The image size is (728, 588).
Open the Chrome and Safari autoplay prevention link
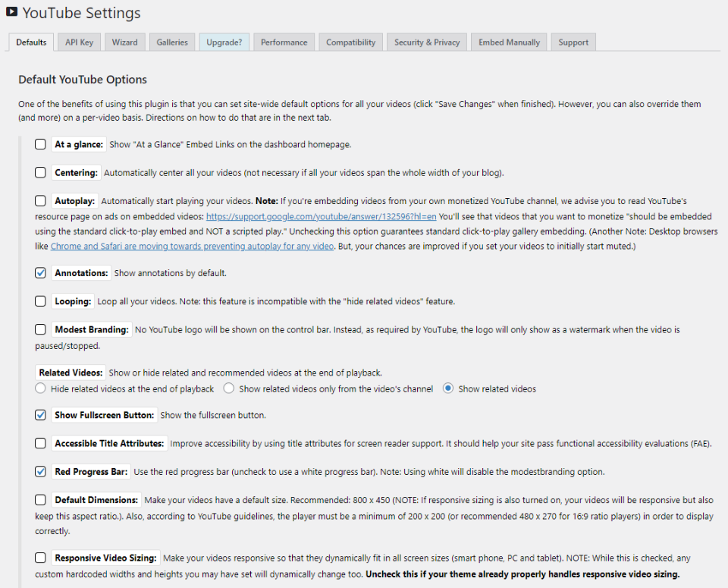coord(192,246)
